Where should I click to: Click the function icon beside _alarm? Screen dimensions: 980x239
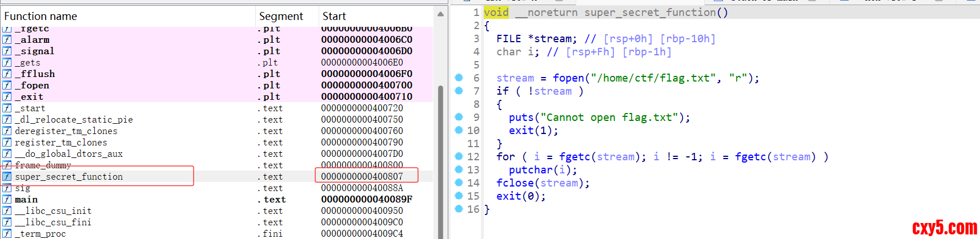pyautogui.click(x=7, y=40)
